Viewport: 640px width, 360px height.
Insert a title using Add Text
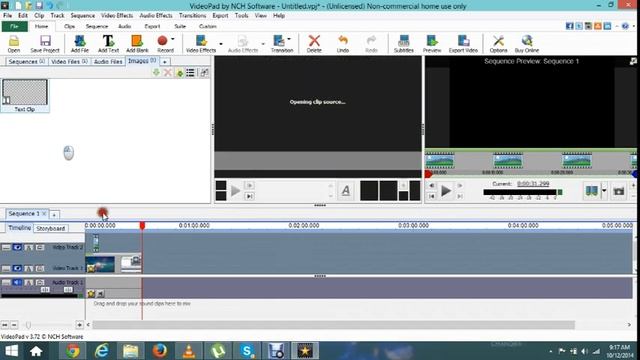[108, 44]
